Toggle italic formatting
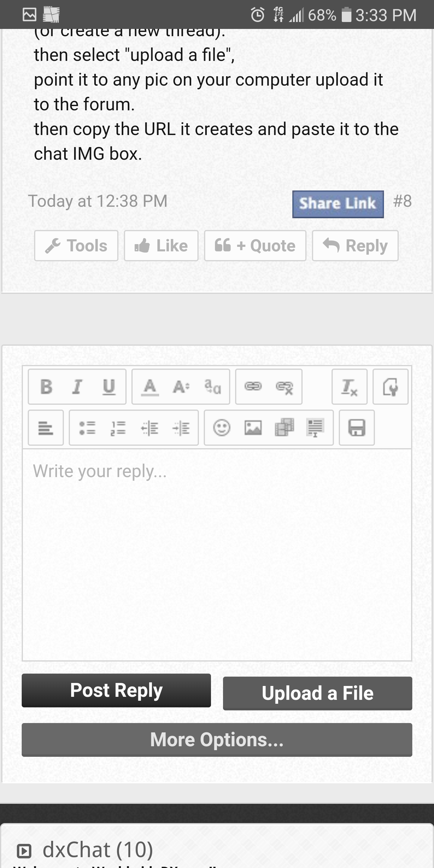The image size is (434, 868). tap(77, 386)
